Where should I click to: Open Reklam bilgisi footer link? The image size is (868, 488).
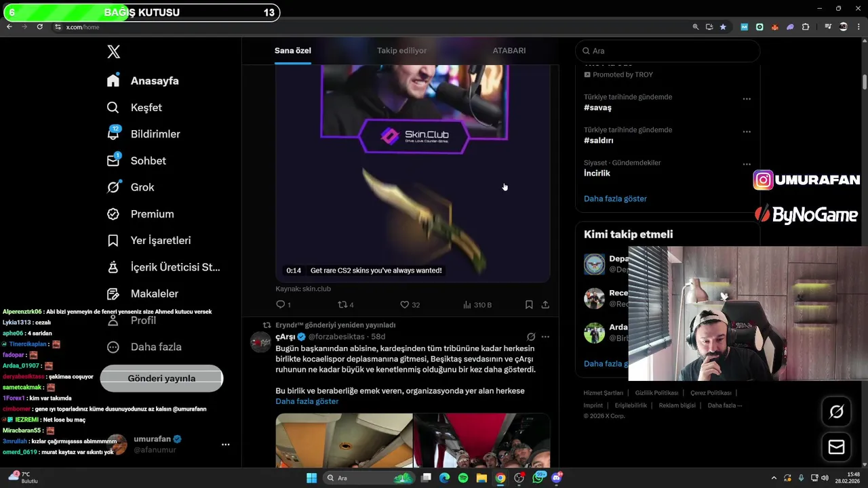677,405
